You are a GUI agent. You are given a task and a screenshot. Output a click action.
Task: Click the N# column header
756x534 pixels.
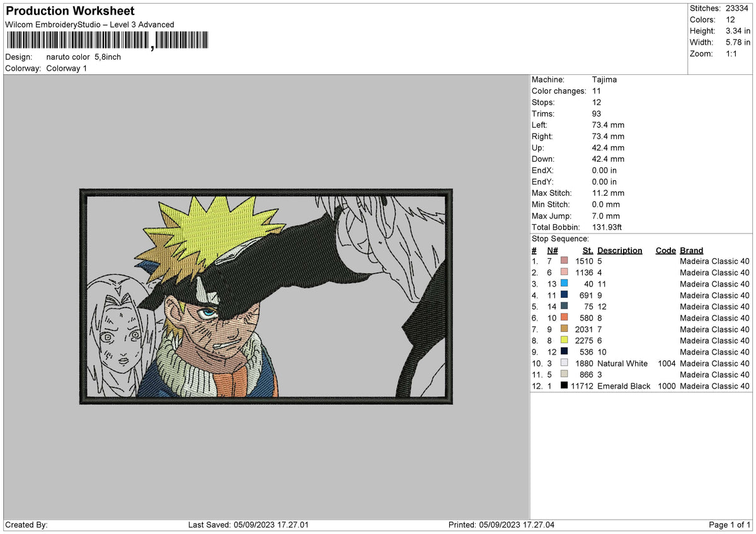pos(552,250)
